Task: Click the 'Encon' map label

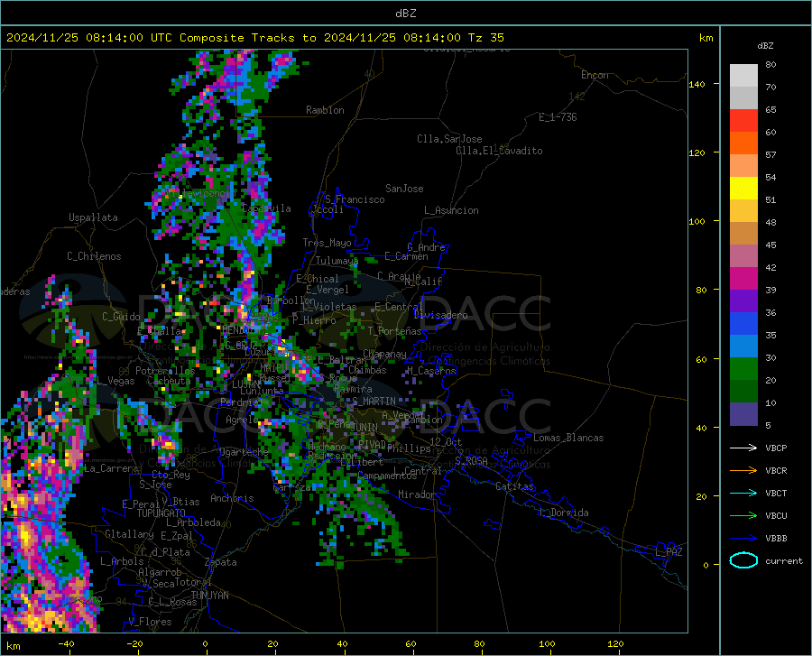Action: click(x=595, y=75)
